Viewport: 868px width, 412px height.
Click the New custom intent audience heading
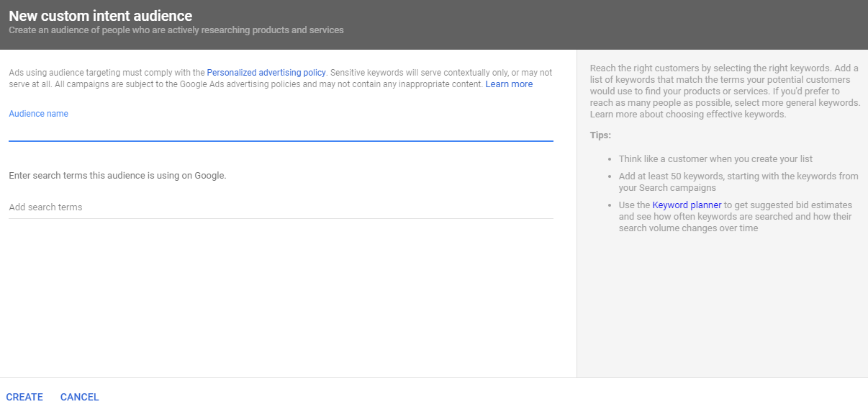pyautogui.click(x=100, y=15)
